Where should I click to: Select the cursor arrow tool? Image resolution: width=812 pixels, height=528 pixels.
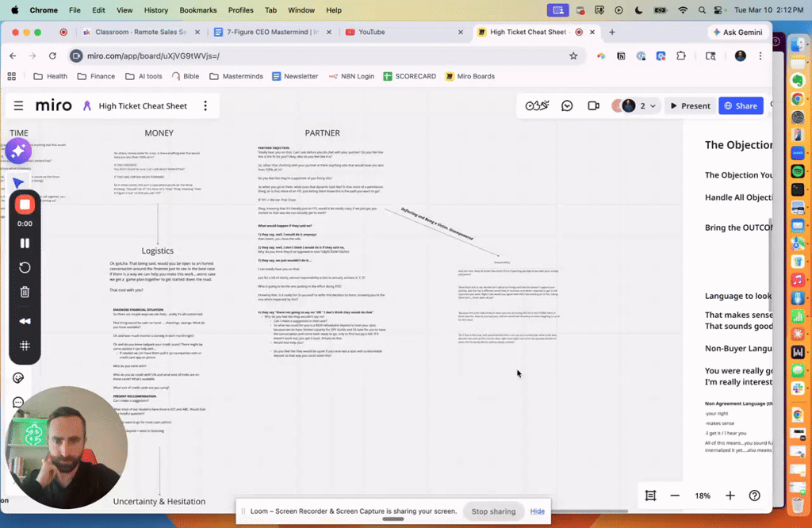tap(18, 182)
